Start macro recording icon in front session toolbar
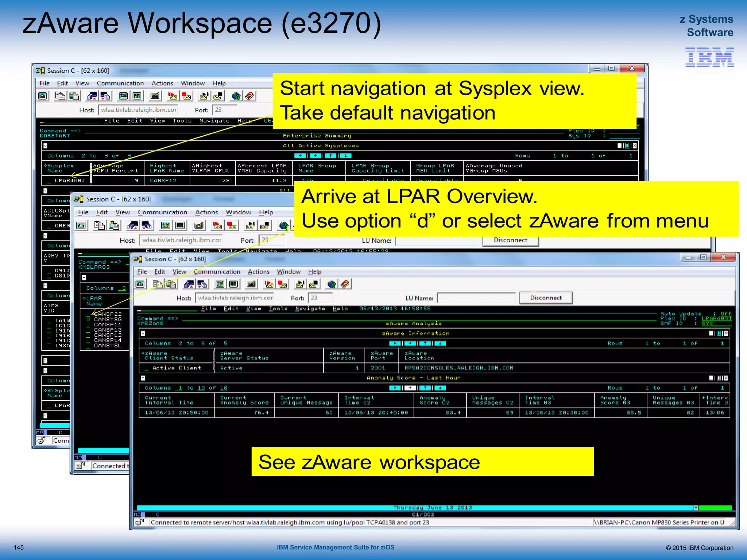 [269, 284]
